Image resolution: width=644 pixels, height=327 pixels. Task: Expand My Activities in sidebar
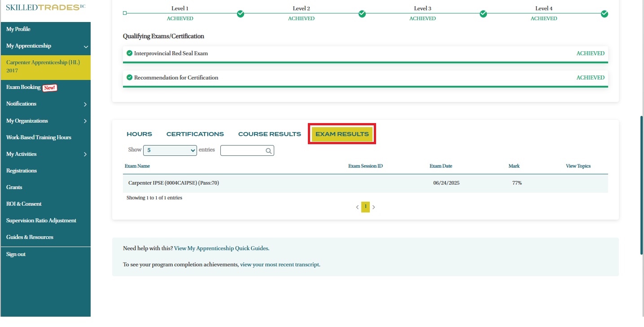pyautogui.click(x=85, y=155)
